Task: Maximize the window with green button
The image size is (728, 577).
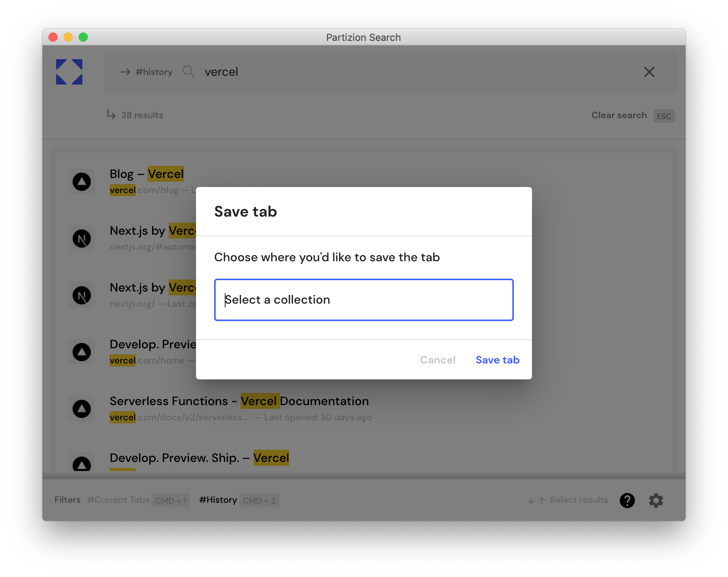Action: point(83,37)
